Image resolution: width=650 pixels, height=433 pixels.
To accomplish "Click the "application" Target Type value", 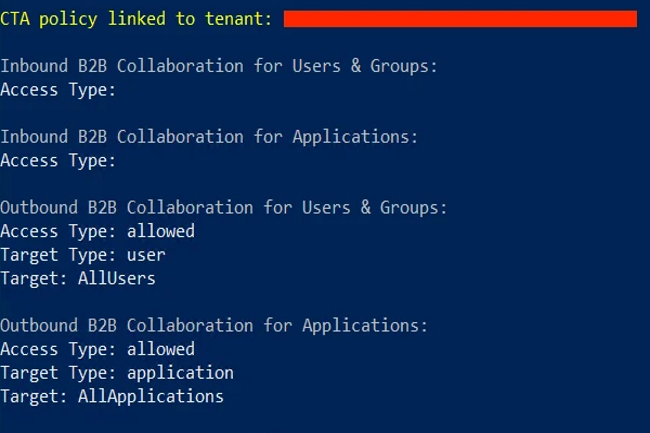I will click(180, 373).
